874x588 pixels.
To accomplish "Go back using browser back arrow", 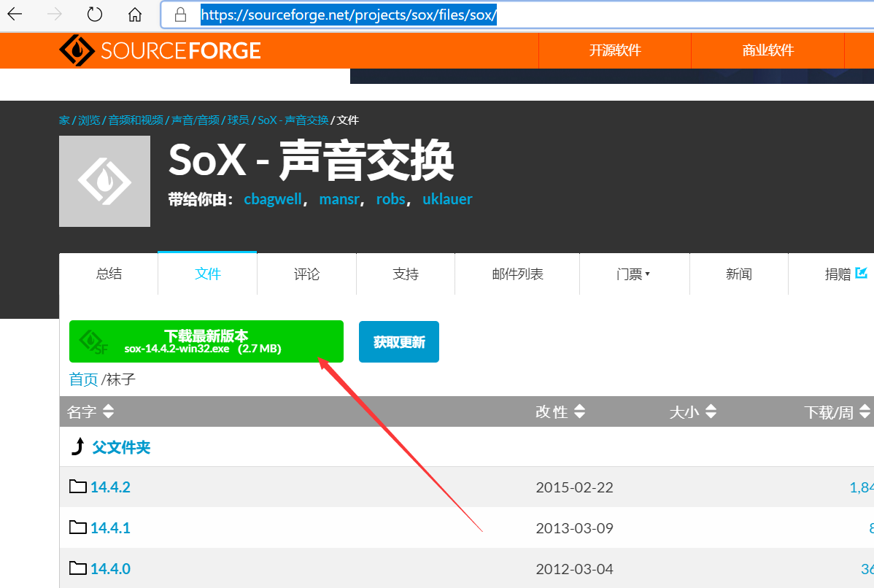I will (15, 14).
